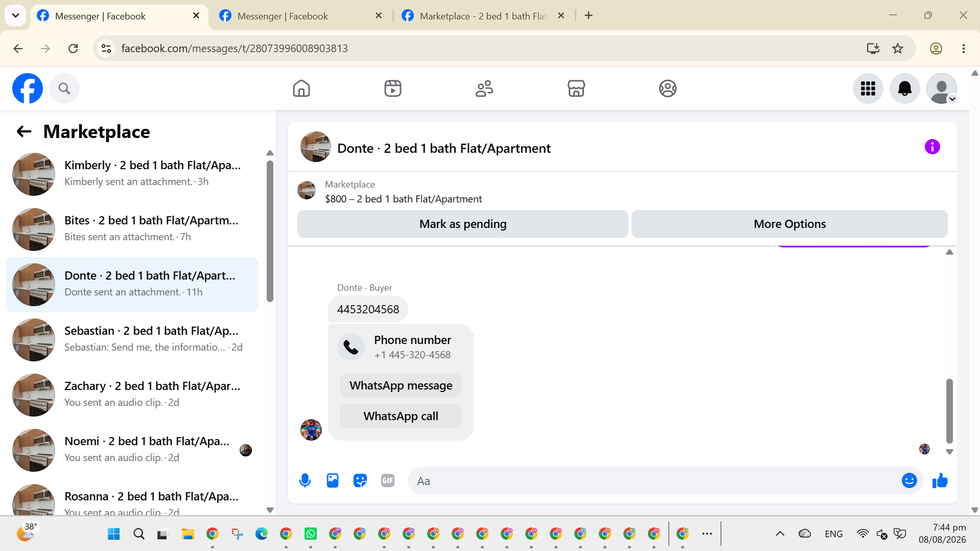
Task: Open the account profile menu
Action: tap(942, 88)
